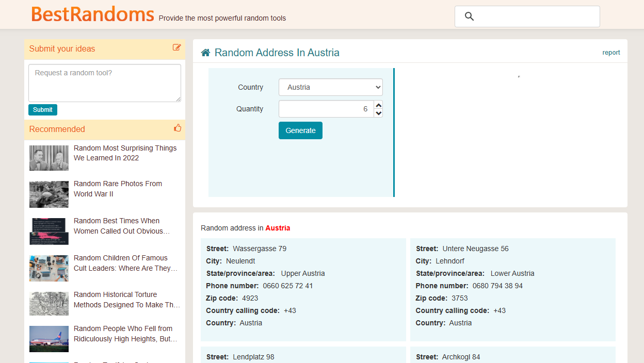644x363 pixels.
Task: Open Random People Who Fell from Heights article
Action: (125, 334)
